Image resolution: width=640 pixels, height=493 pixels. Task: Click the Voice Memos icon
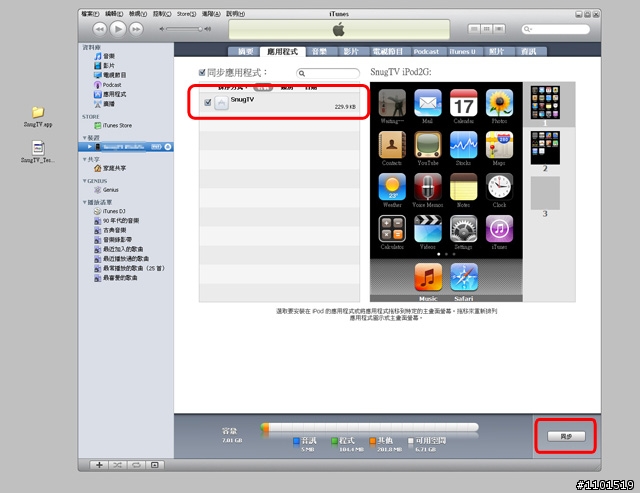427,187
